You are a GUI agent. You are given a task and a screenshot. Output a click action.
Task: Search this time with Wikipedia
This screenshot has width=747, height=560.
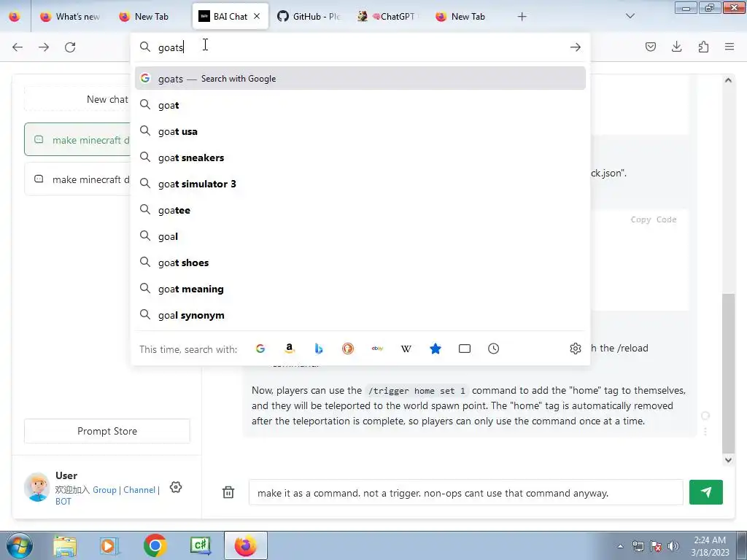[x=406, y=349]
